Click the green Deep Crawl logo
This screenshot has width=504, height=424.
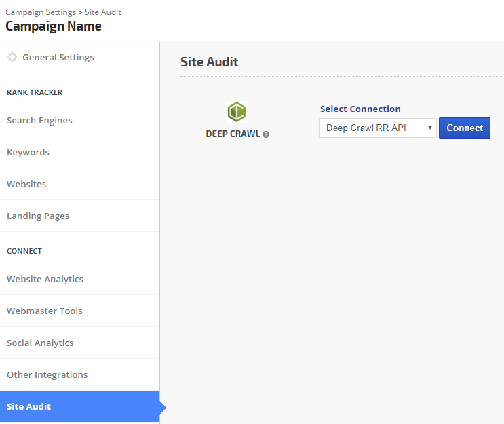[x=237, y=112]
